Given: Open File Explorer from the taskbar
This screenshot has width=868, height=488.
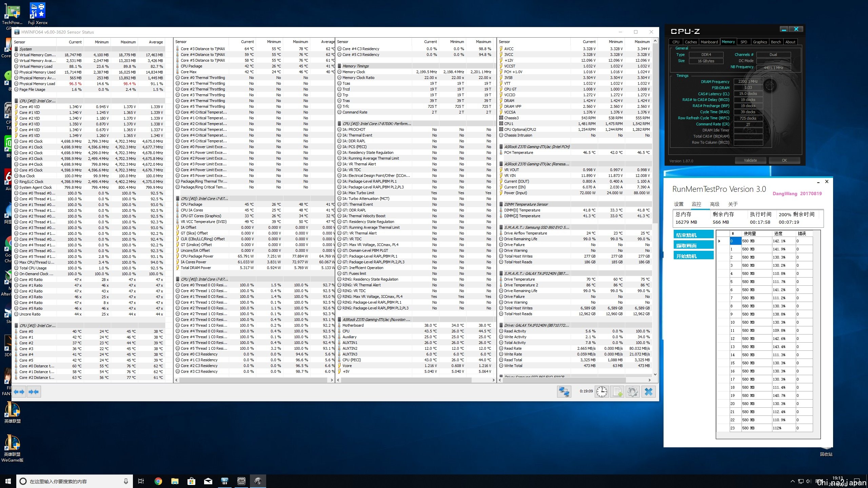Looking at the screenshot, I should click(175, 481).
